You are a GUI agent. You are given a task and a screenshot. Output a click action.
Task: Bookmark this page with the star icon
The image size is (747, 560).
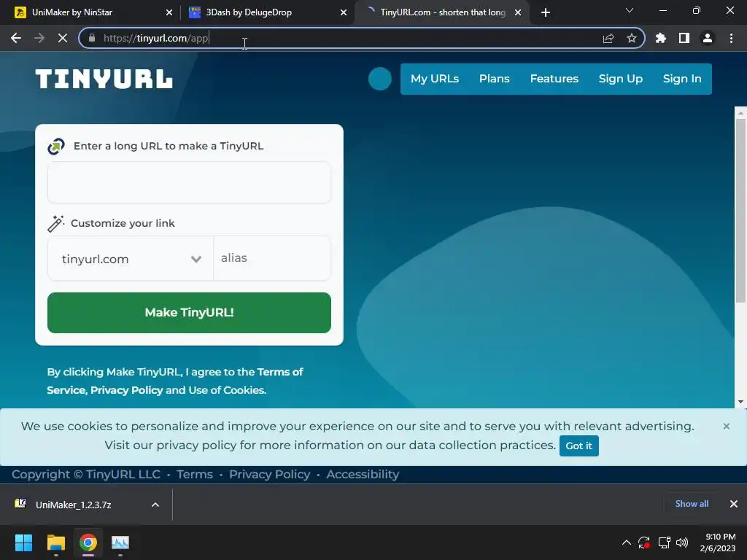coord(632,38)
